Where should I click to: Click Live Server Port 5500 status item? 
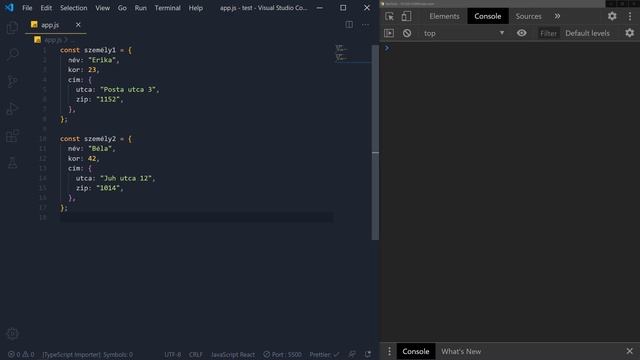tap(282, 354)
